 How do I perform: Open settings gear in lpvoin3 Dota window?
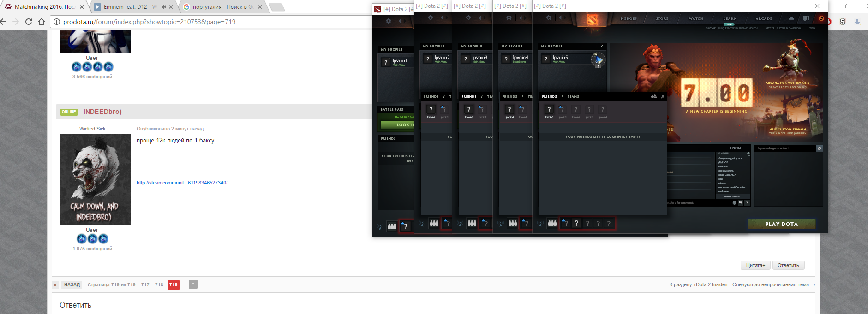coord(468,18)
